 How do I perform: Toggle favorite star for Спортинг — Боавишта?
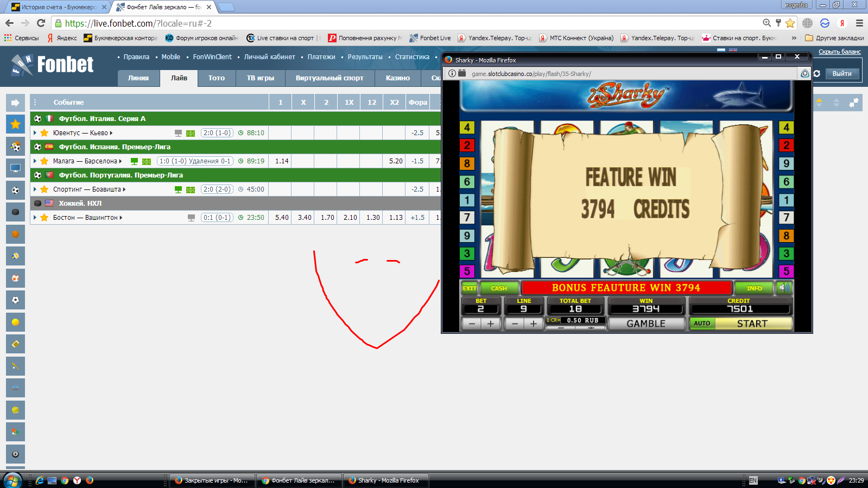45,189
